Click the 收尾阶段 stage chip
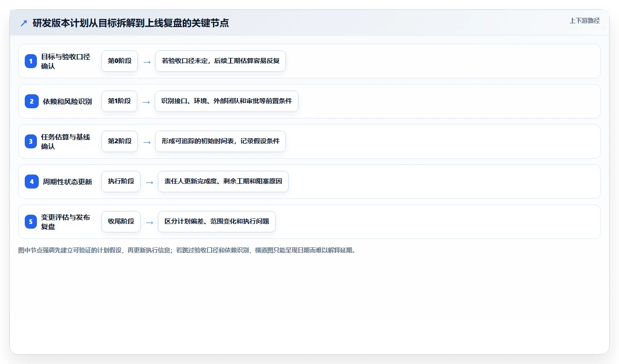The width and height of the screenshot is (619, 364). tap(121, 222)
